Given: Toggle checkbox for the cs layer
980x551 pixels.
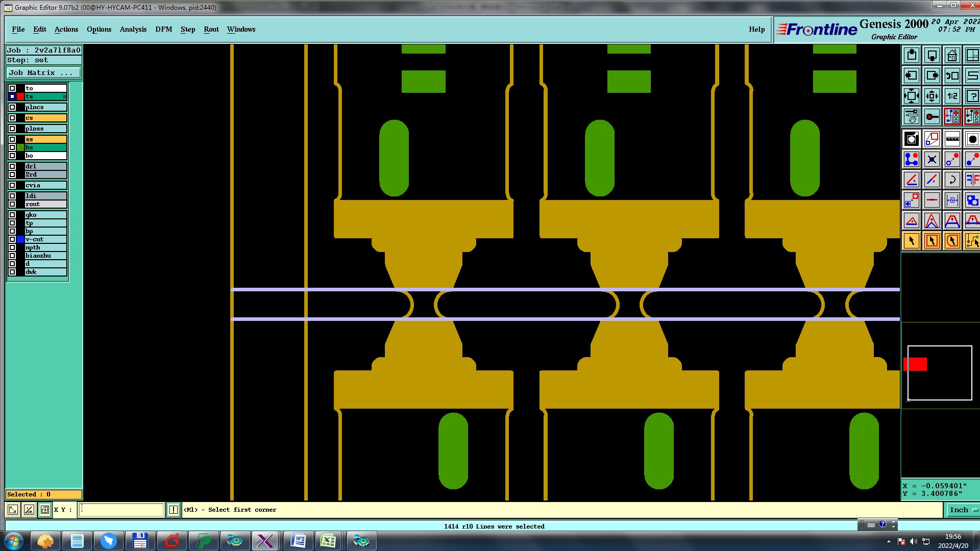Looking at the screenshot, I should coord(12,118).
